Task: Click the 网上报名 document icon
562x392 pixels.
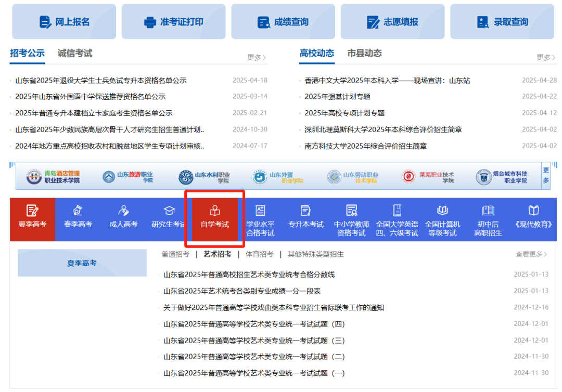Action: pos(45,22)
